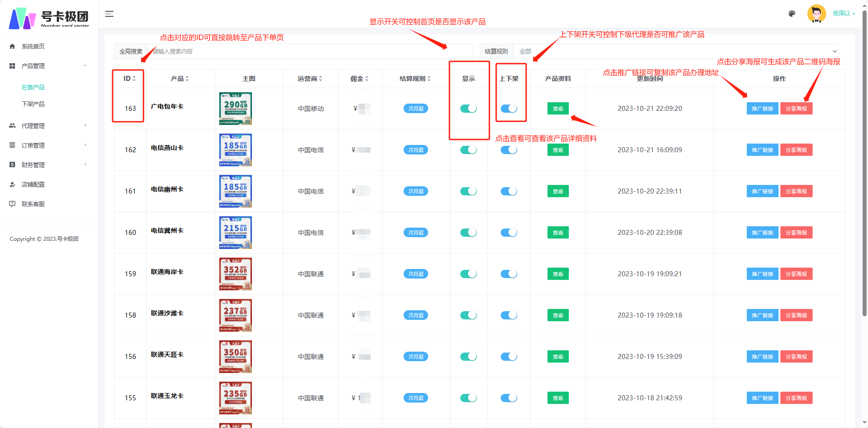Image resolution: width=868 pixels, height=428 pixels.
Task: Click the 全局搜索 search input field
Action: pos(310,51)
